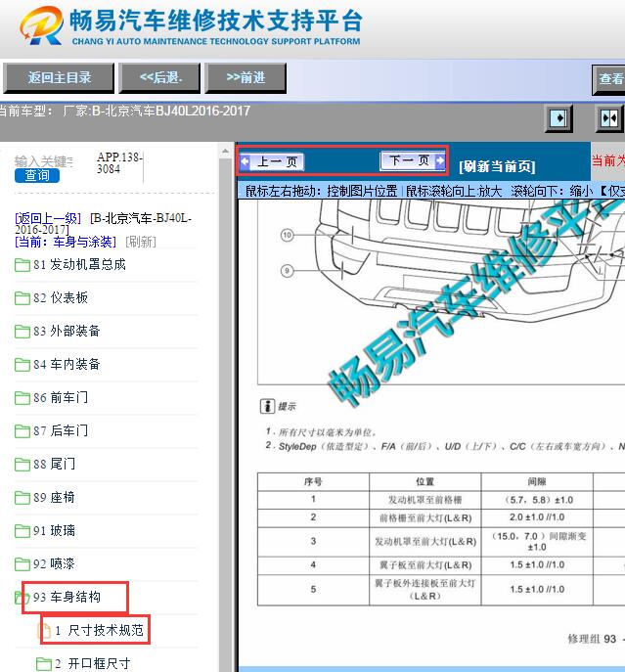Select table cell 翼子板至前大灯(L&R)
This screenshot has height=672, width=625.
coord(424,565)
